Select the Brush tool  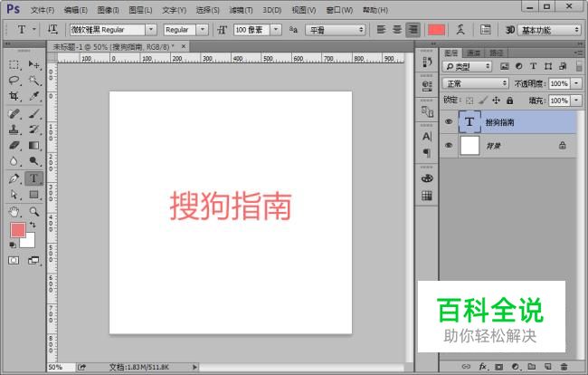tap(34, 113)
